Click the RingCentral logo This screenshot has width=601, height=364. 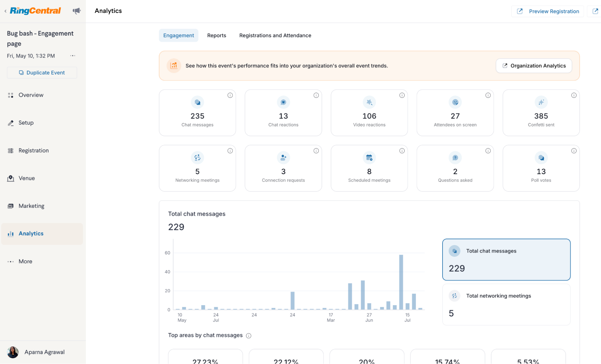[x=35, y=11]
